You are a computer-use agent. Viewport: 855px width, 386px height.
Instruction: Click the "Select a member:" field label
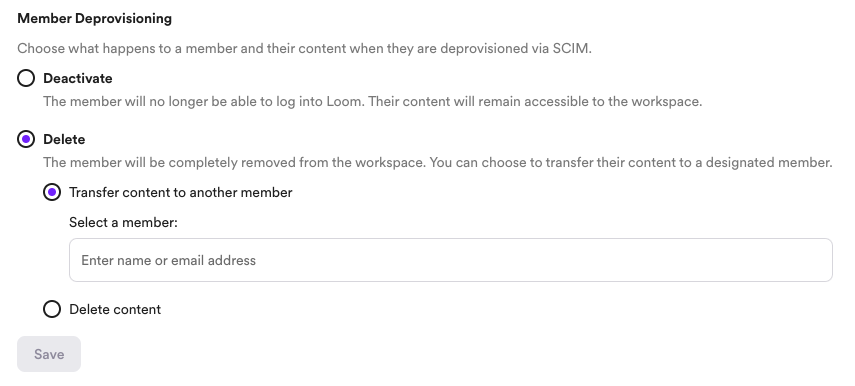(x=123, y=222)
